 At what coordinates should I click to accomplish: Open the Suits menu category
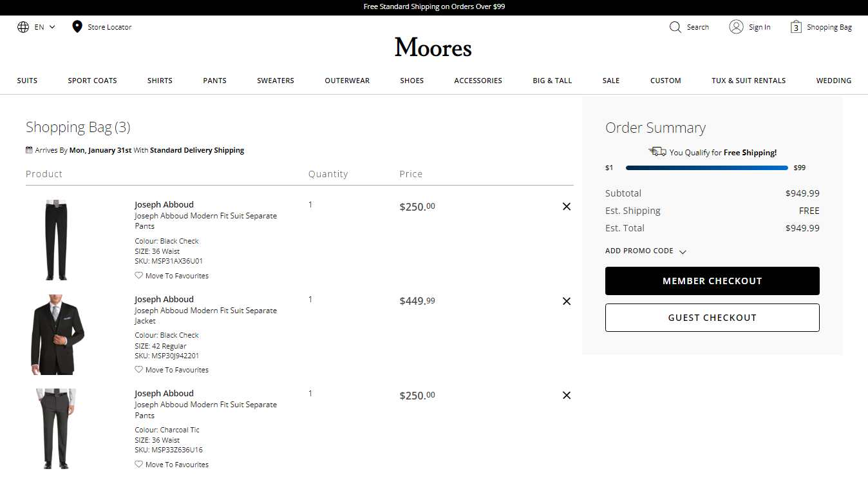pos(27,81)
